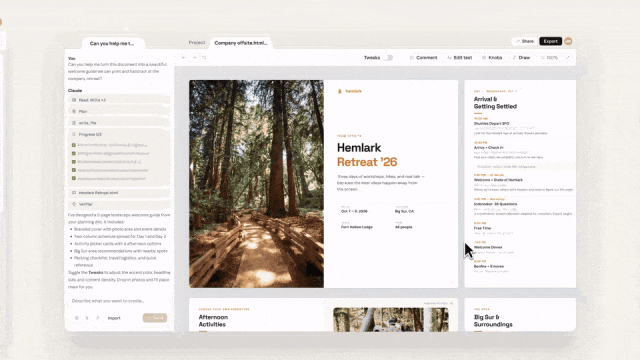
Task: Expand the write_file step row
Action: click(x=119, y=122)
